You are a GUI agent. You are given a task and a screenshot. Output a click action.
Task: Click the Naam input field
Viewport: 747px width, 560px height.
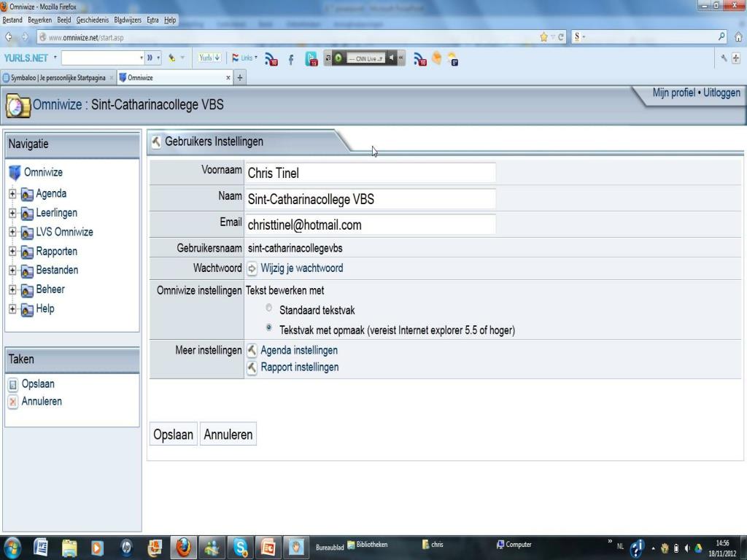tap(370, 199)
